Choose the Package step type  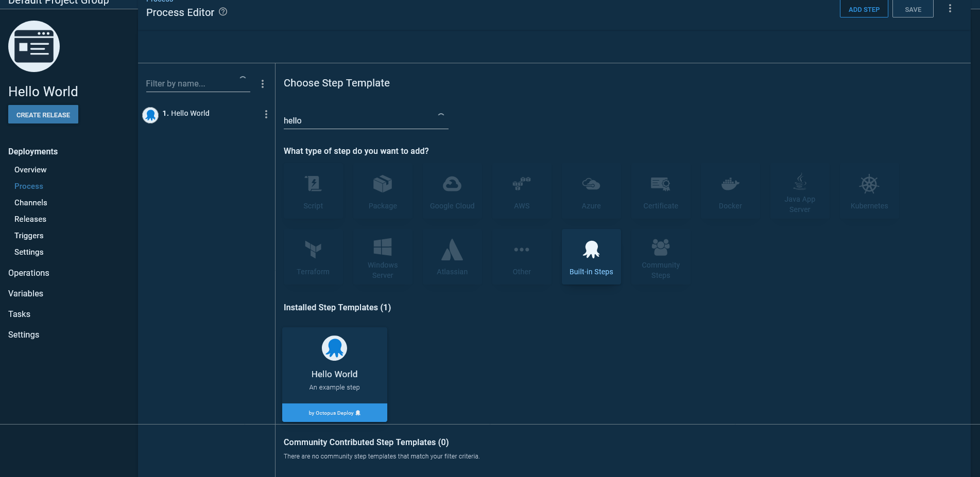pyautogui.click(x=383, y=191)
